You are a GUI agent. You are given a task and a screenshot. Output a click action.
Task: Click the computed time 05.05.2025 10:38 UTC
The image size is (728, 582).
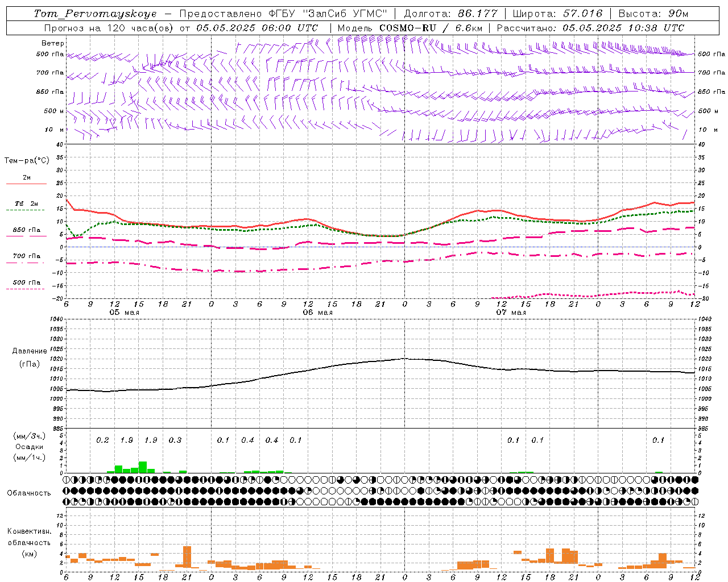623,28
